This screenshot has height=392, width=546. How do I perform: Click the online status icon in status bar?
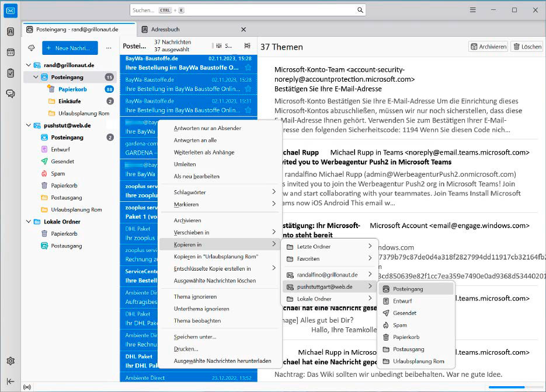pyautogui.click(x=27, y=387)
